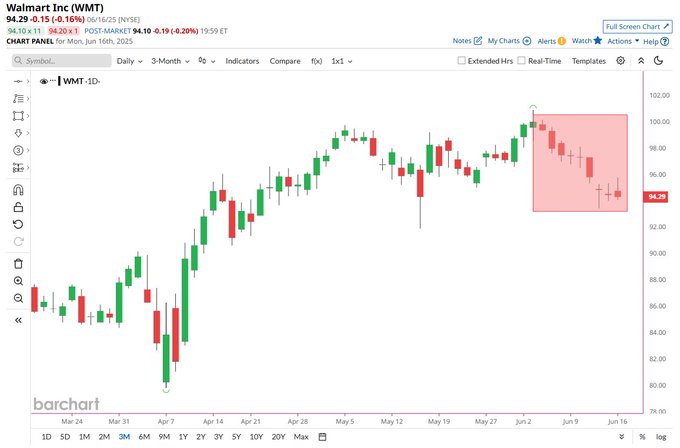The height and width of the screenshot is (448, 680).
Task: Switch to the 1Y time range
Action: coord(182,437)
